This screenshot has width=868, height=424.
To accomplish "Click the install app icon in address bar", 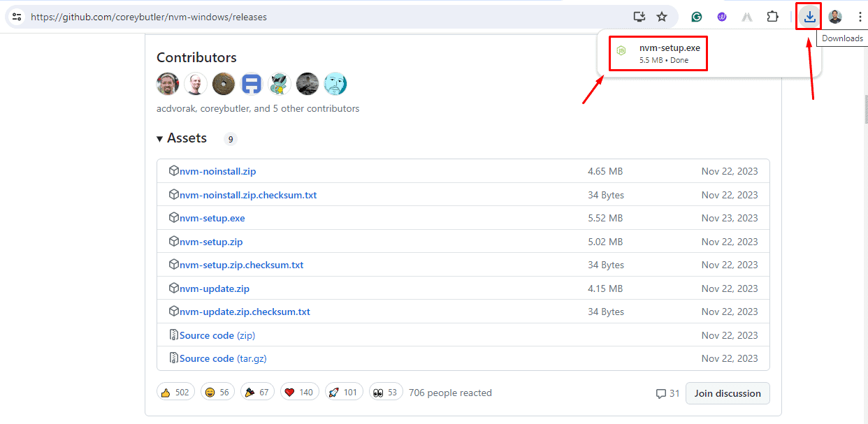I will [x=639, y=17].
